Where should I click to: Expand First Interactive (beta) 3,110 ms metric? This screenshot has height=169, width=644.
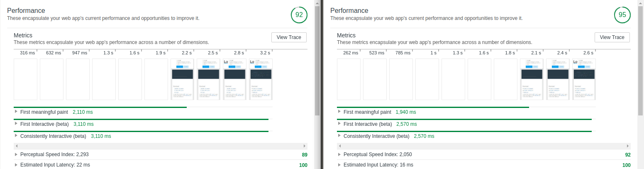(16, 124)
